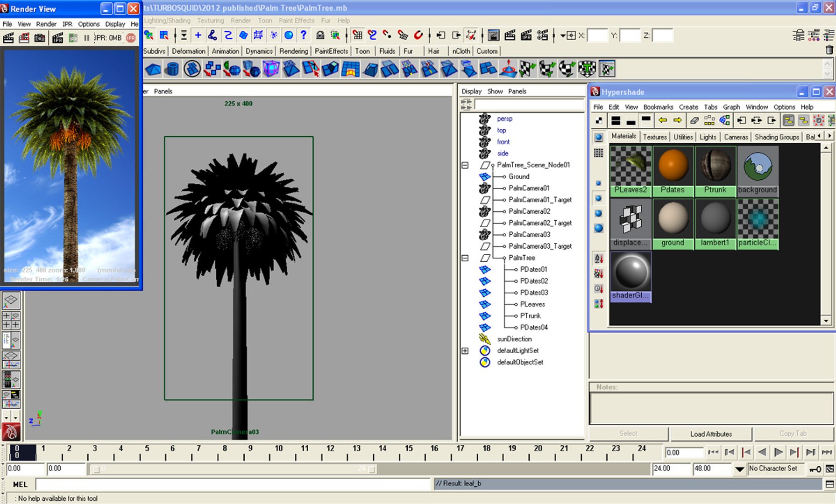Play animation backward
The width and height of the screenshot is (836, 504).
click(x=762, y=452)
